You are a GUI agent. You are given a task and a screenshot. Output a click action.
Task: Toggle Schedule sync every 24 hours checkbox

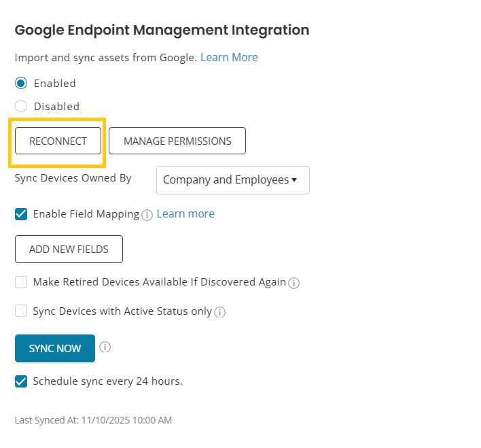(21, 381)
